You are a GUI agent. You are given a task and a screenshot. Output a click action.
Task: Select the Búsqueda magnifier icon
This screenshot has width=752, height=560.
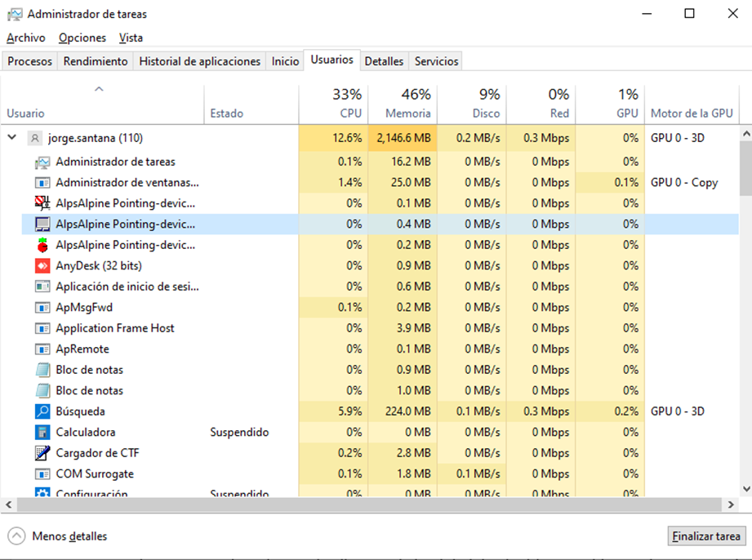click(42, 411)
